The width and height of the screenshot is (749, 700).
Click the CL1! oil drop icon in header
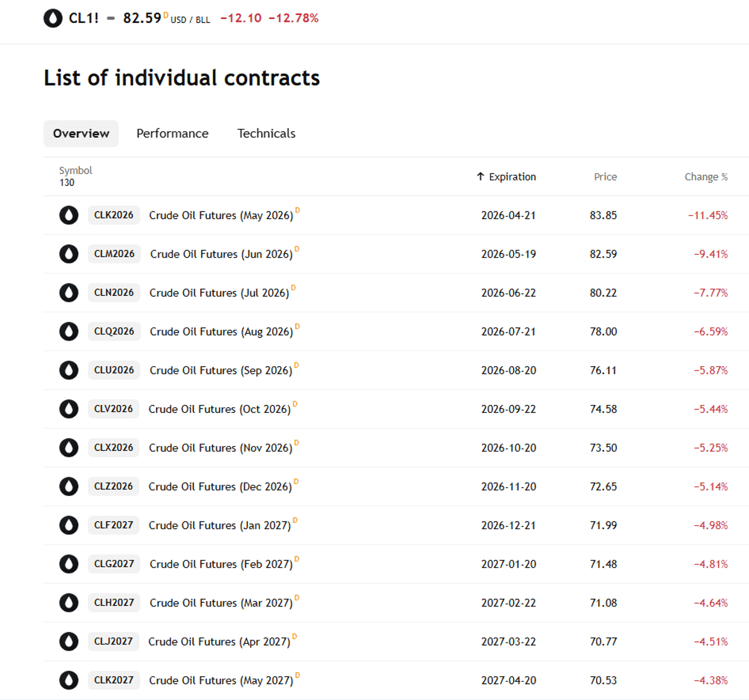[53, 18]
